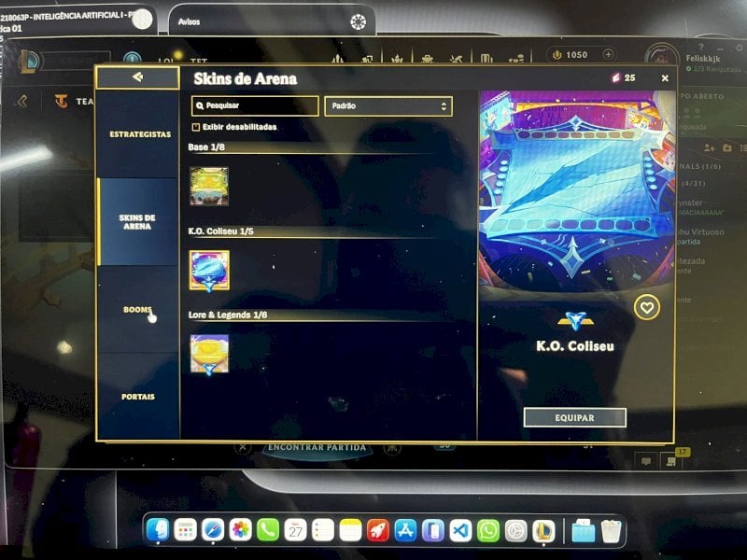747x560 pixels.
Task: Open Reminders from the dock
Action: (x=323, y=530)
